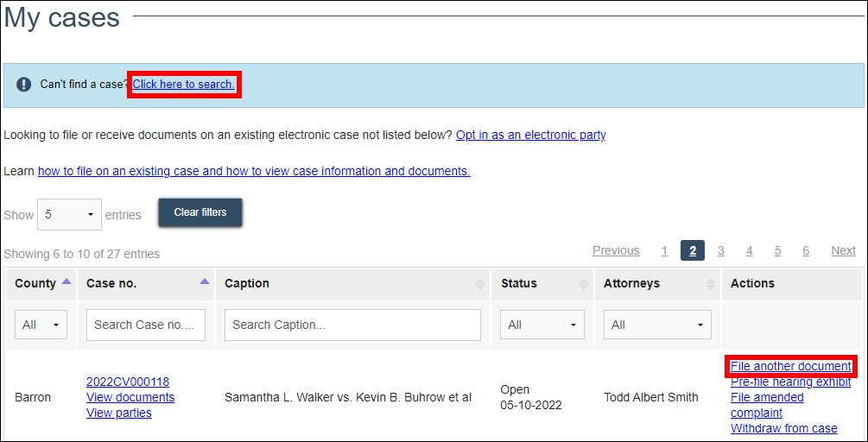Go to the Next page
The width and height of the screenshot is (868, 442).
(843, 251)
